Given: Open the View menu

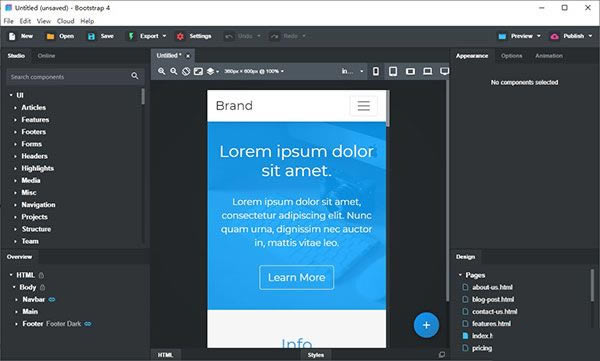Looking at the screenshot, I should point(44,21).
